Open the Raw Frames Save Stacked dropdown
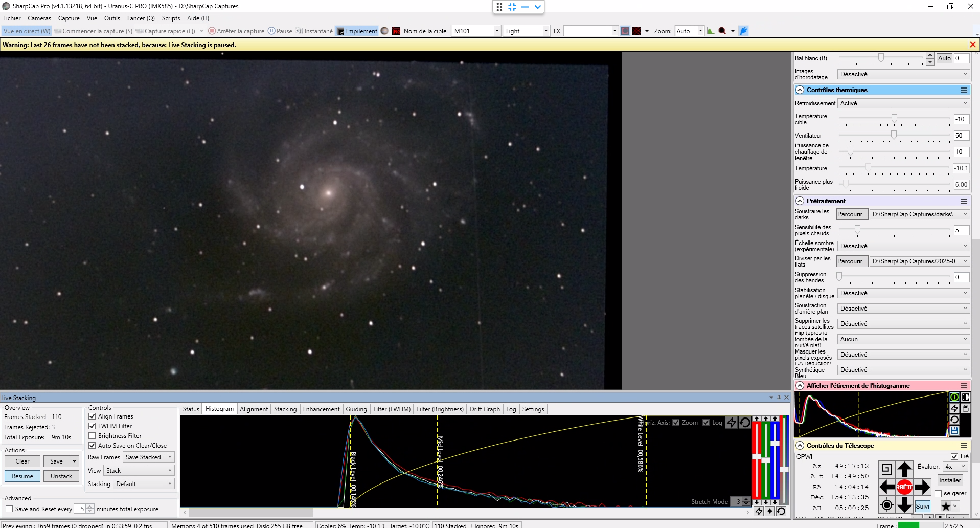This screenshot has width=980, height=528. coord(149,457)
